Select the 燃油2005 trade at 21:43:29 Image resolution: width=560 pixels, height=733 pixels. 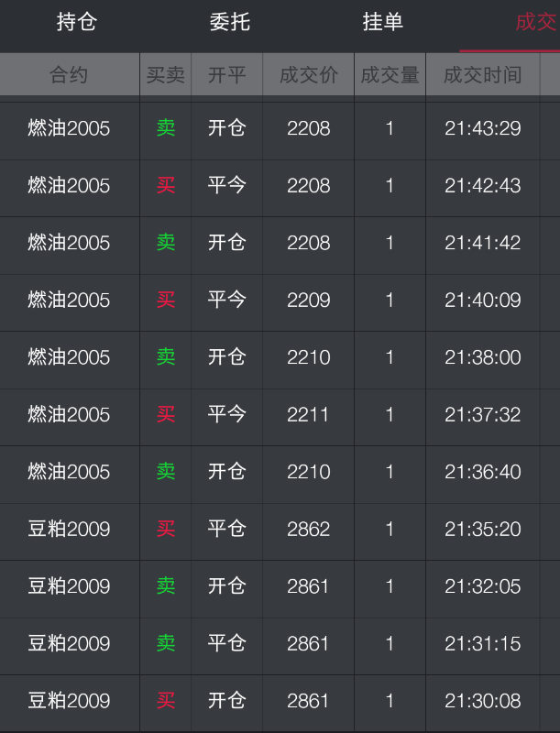tap(280, 128)
